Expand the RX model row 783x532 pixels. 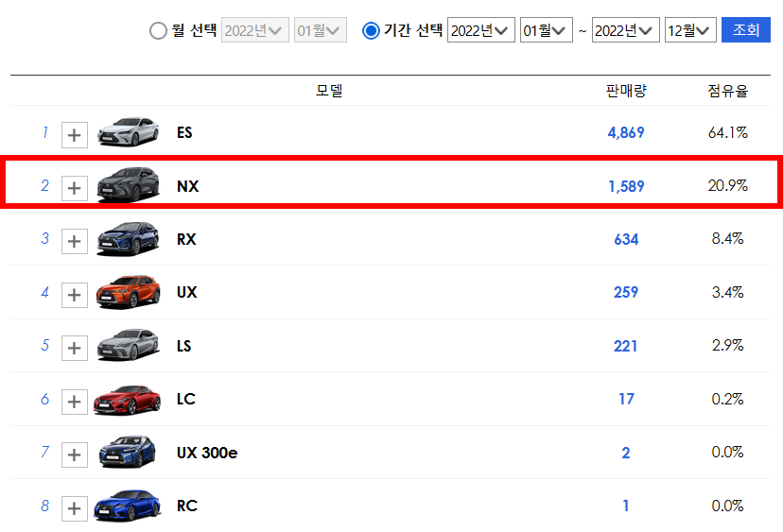pyautogui.click(x=75, y=242)
